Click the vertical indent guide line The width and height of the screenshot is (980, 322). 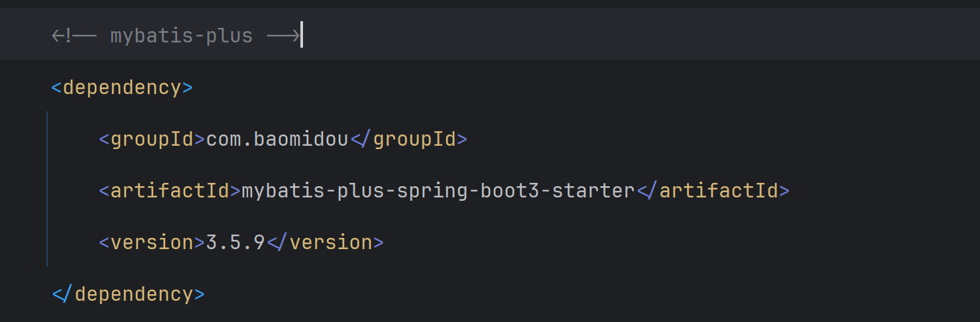tap(48, 191)
